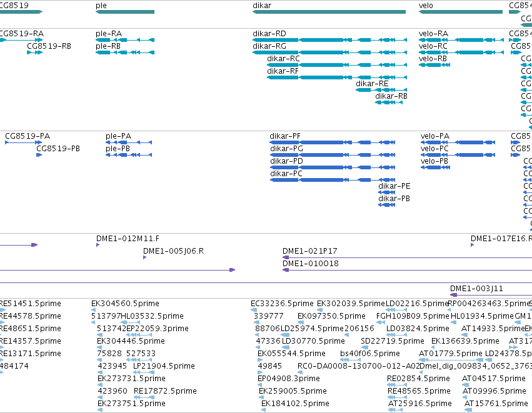Click the EK273751.5prime EST label
The width and height of the screenshot is (532, 413).
(131, 404)
